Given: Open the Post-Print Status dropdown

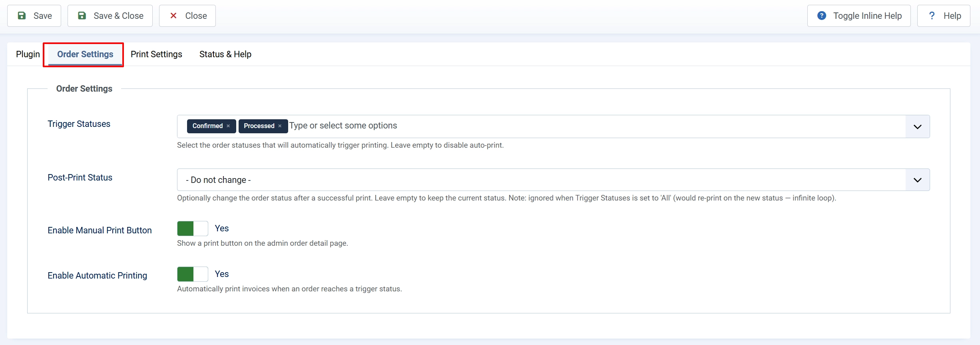Looking at the screenshot, I should (553, 180).
